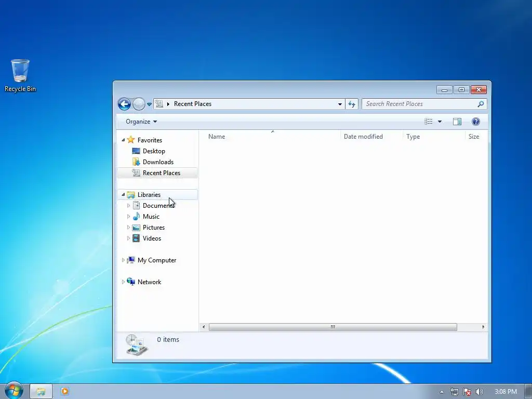Open the recent pages dropdown arrow
532x399 pixels.
[149, 104]
